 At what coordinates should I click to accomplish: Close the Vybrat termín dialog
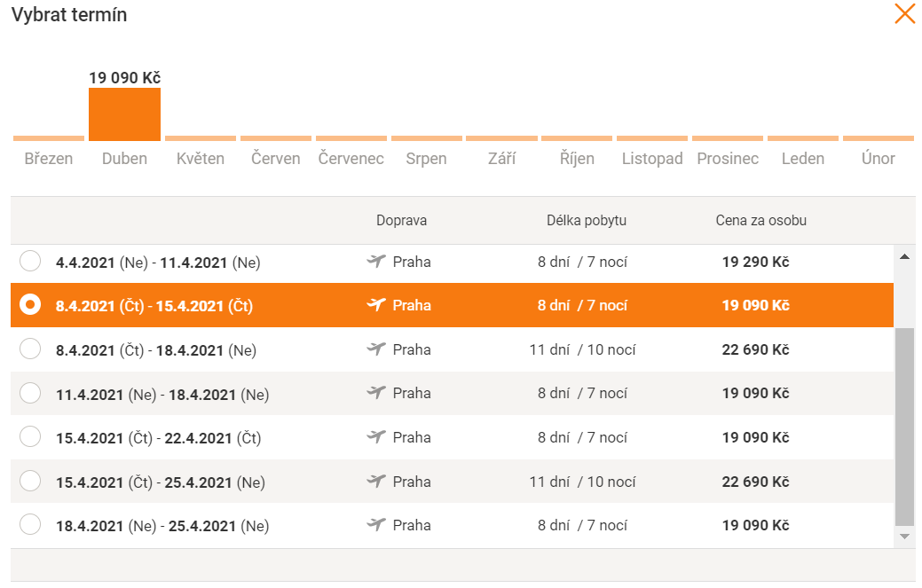(x=905, y=13)
